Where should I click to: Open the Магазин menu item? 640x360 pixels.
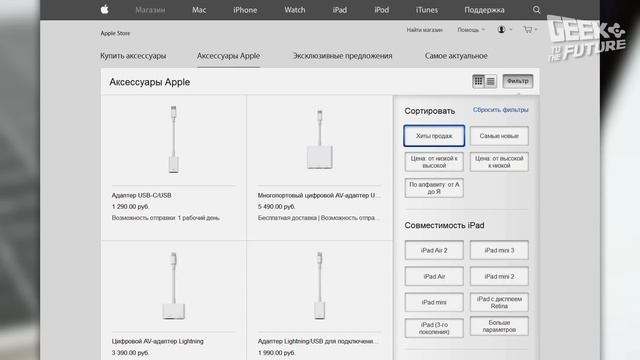[x=150, y=10]
